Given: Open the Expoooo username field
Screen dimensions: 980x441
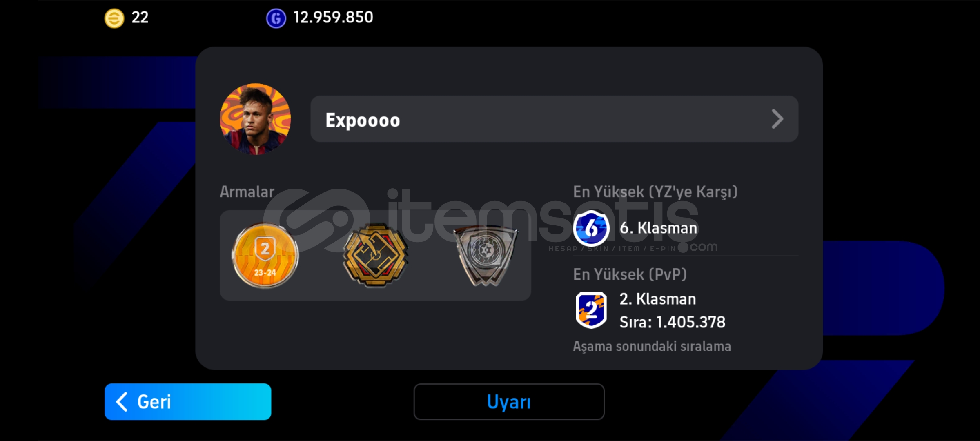Looking at the screenshot, I should click(x=554, y=119).
